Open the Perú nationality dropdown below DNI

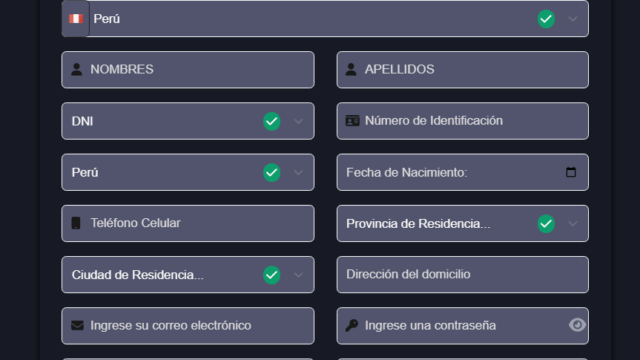pos(188,172)
